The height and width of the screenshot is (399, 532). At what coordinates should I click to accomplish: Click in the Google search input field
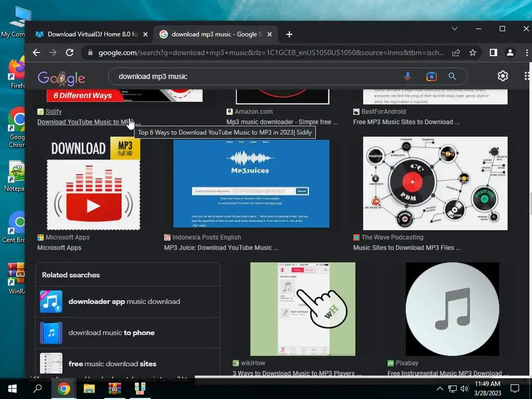click(258, 76)
